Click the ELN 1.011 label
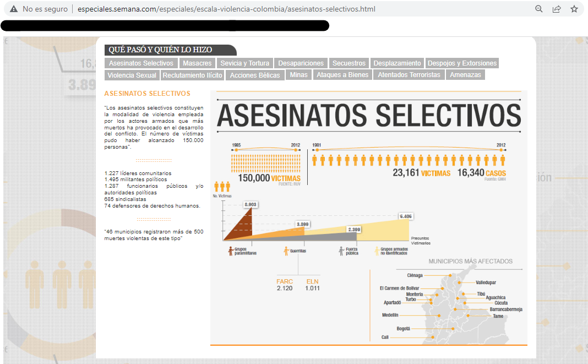 pyautogui.click(x=312, y=285)
